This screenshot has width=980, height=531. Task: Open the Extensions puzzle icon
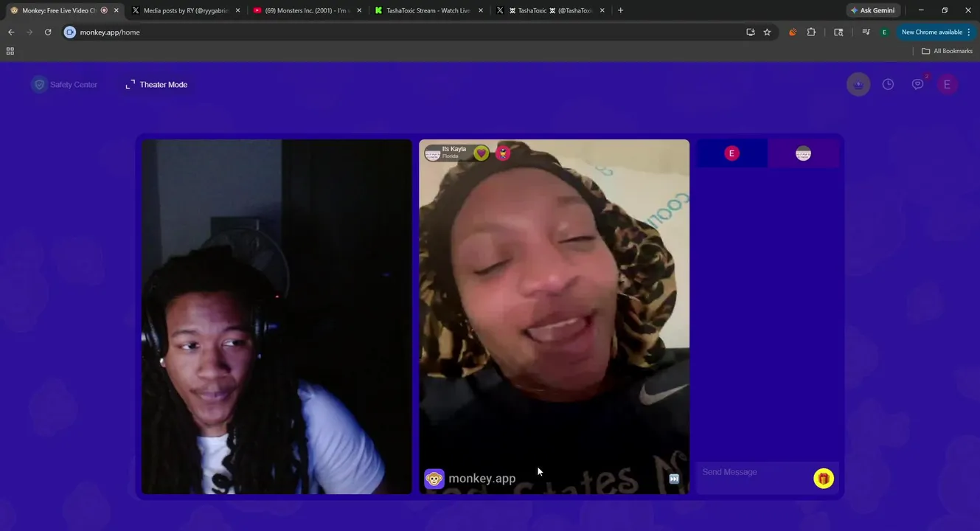click(811, 32)
